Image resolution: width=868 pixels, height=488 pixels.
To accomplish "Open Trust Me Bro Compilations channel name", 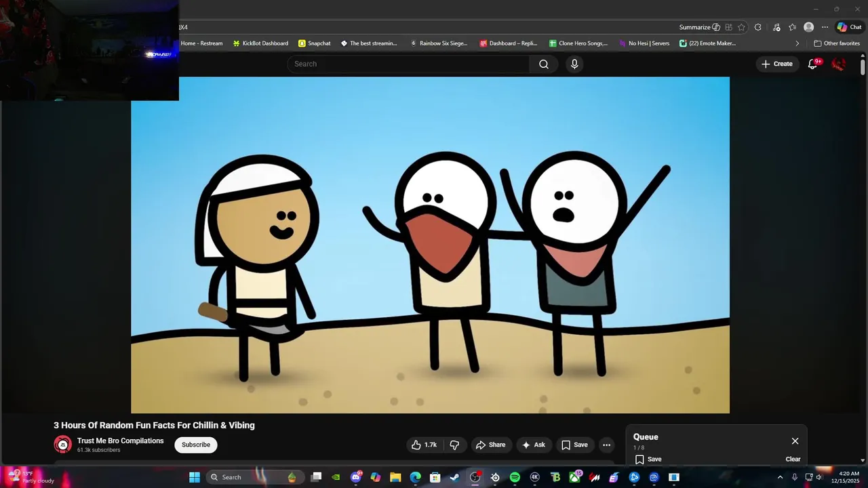I will (120, 441).
